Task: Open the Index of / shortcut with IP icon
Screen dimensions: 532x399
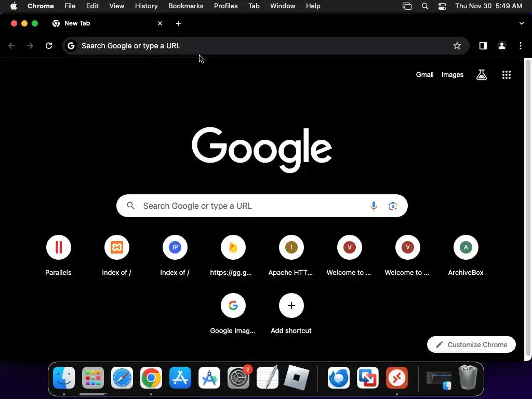Action: click(x=175, y=255)
